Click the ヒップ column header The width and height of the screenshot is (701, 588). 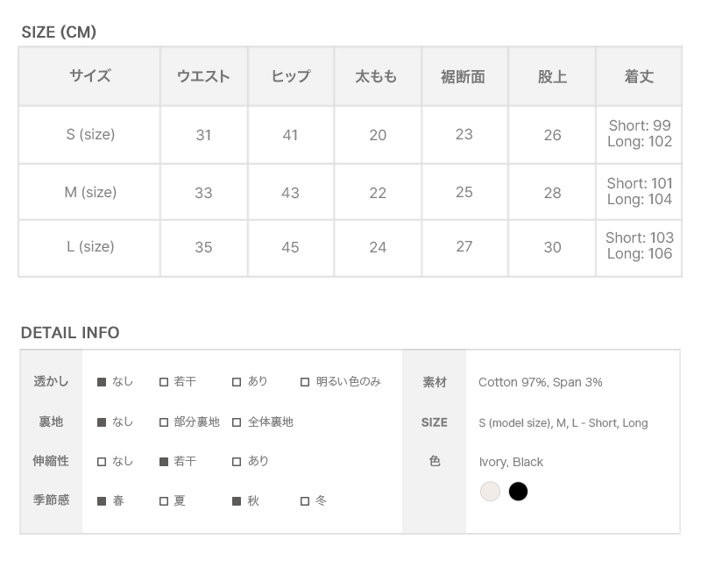(291, 77)
